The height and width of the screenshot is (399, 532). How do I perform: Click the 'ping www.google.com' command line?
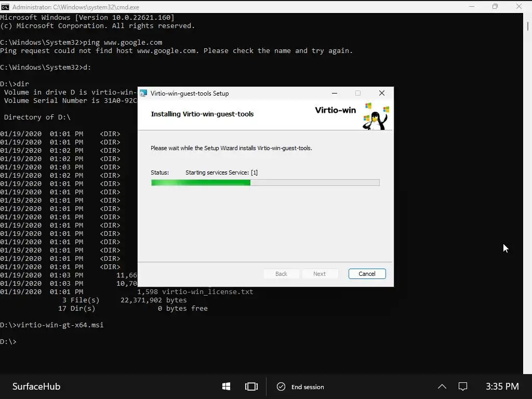coord(81,43)
